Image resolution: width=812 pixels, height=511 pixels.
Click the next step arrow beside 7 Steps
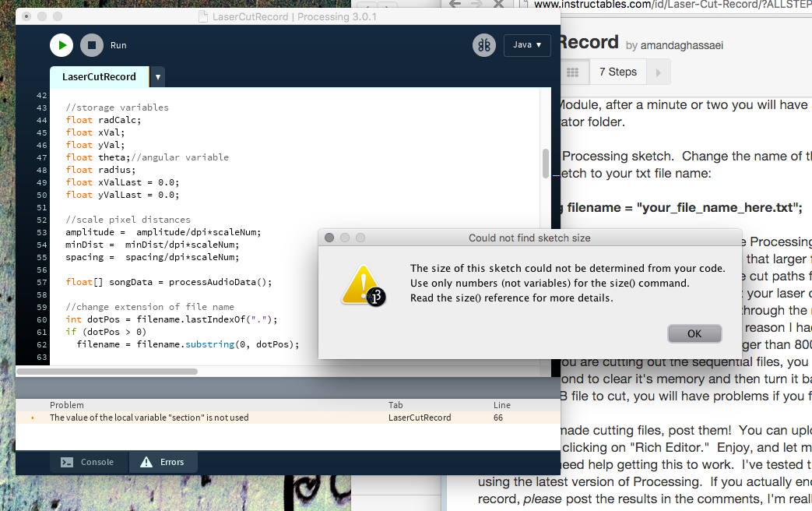(x=658, y=72)
